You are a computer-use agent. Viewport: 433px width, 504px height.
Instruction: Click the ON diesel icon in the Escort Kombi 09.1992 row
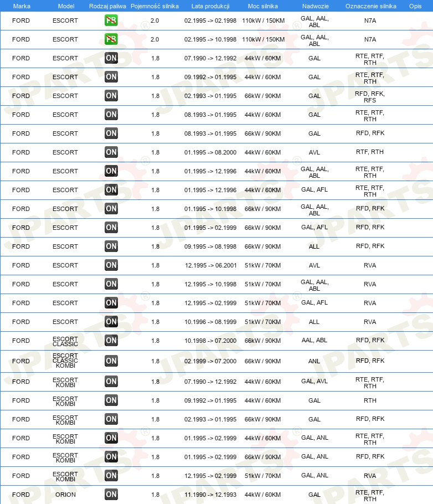click(111, 400)
